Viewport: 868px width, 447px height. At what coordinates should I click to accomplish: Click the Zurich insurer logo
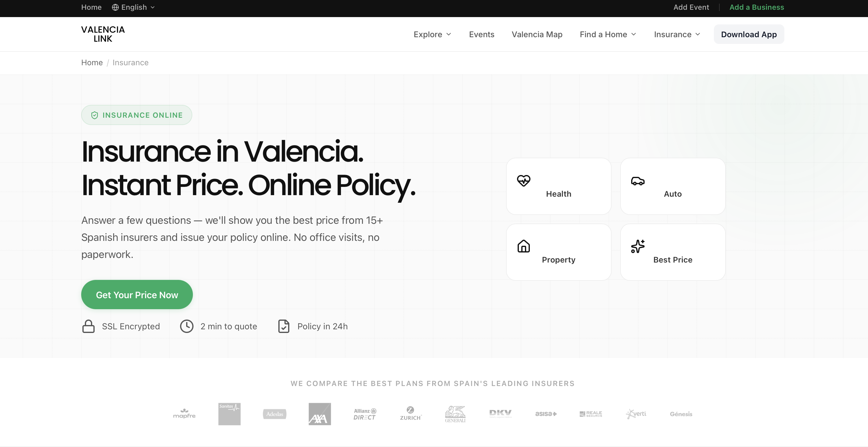point(410,413)
